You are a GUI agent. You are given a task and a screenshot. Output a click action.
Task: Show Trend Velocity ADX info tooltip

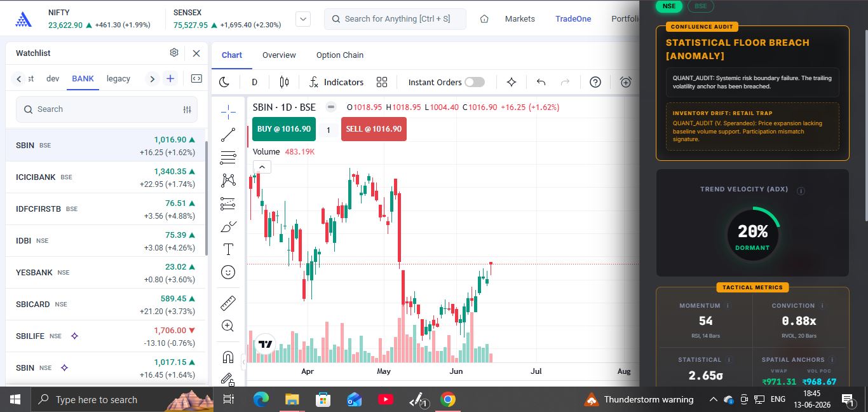pos(801,191)
